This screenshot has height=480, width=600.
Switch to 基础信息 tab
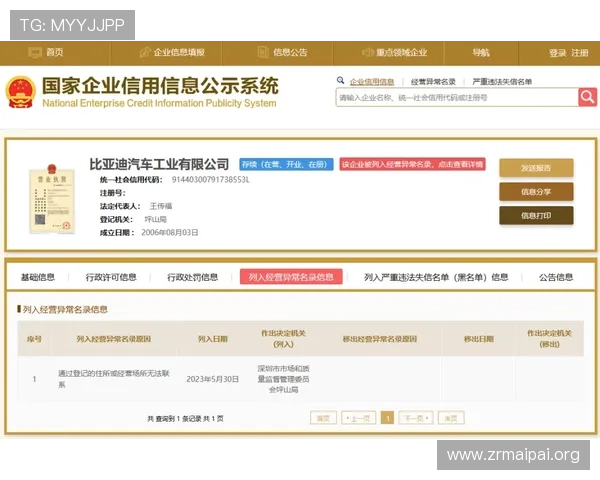coord(38,277)
